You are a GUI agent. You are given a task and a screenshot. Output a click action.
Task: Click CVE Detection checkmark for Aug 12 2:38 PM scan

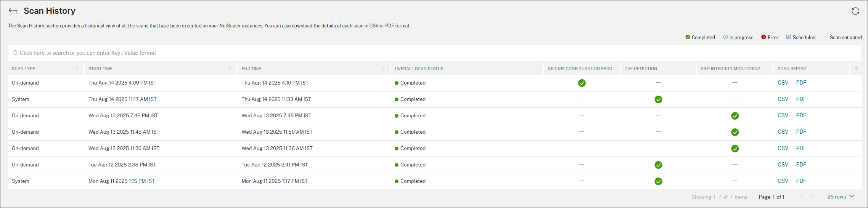click(x=658, y=165)
